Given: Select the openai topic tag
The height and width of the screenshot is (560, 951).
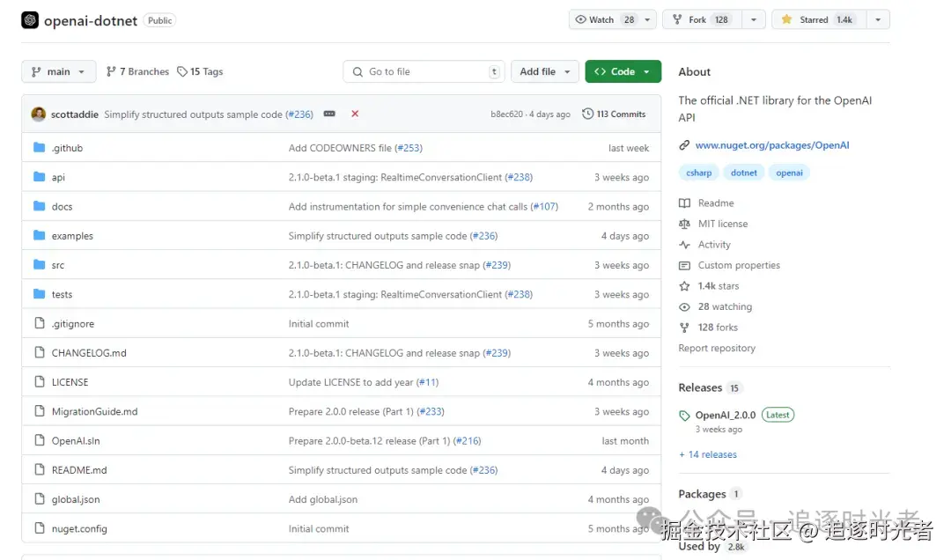Looking at the screenshot, I should pos(789,173).
